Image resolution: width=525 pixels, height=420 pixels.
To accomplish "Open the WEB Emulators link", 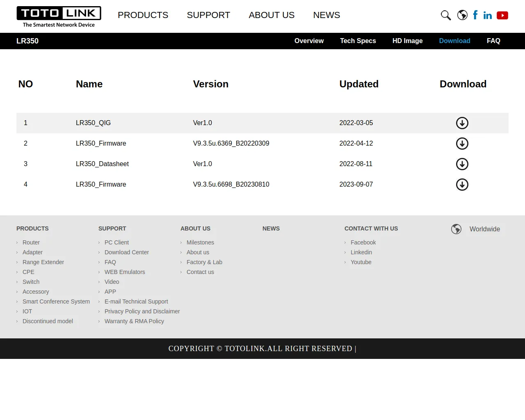I will pos(125,272).
